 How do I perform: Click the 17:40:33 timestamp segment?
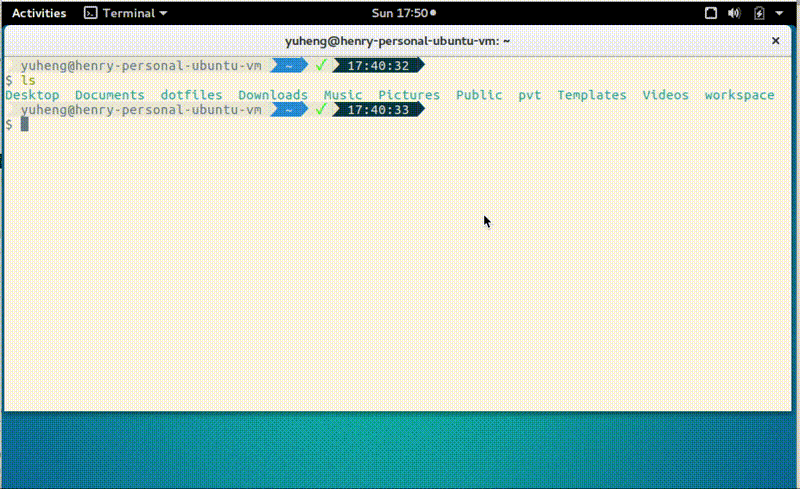[373, 110]
